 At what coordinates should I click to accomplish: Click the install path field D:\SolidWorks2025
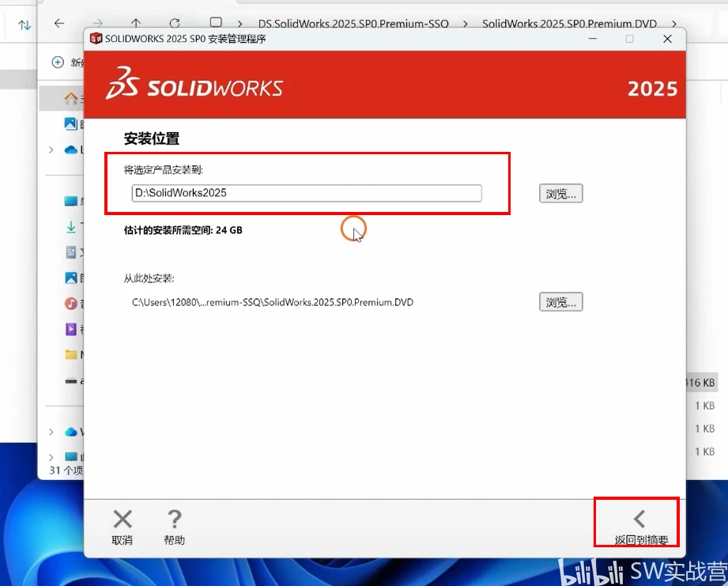pos(307,193)
